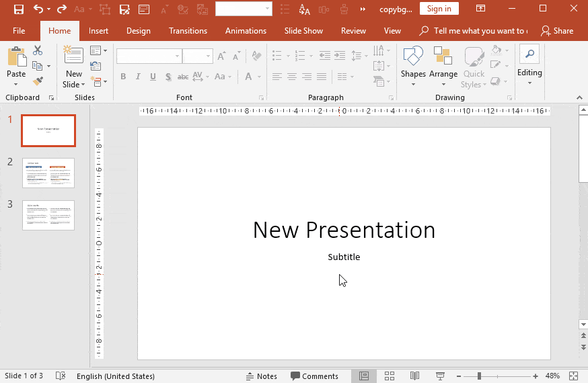Viewport: 588px width, 383px height.
Task: Open the Numbering dropdown arrow
Action: [x=311, y=56]
